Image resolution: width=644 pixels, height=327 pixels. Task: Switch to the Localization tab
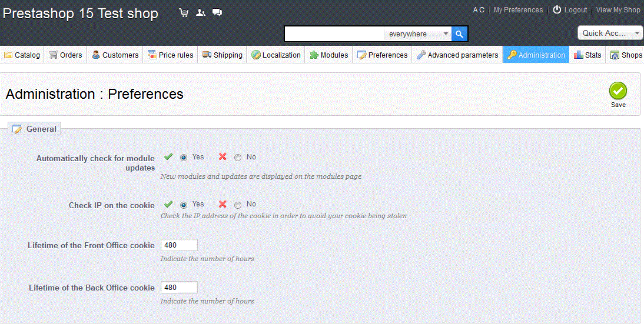275,55
